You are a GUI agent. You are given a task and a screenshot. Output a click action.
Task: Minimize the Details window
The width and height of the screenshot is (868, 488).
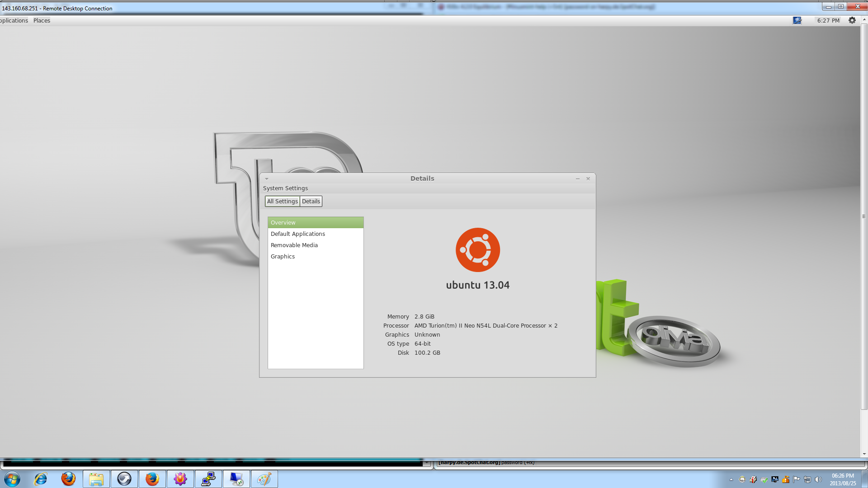(577, 179)
